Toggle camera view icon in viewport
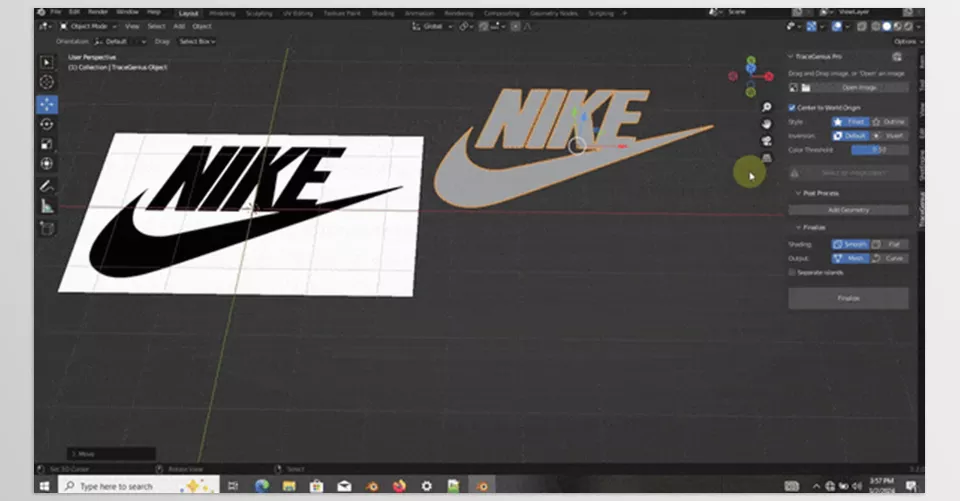The width and height of the screenshot is (960, 501). pos(767,141)
